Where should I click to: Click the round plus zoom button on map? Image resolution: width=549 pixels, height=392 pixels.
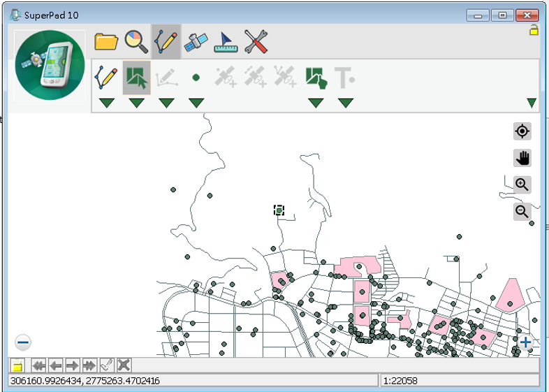coord(525,342)
